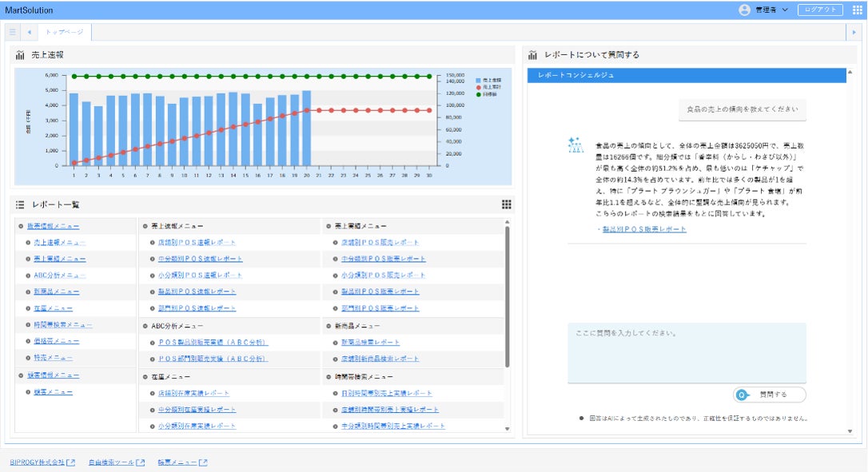Open 部門別POS速報レポート link
868x472 pixels.
[197, 308]
